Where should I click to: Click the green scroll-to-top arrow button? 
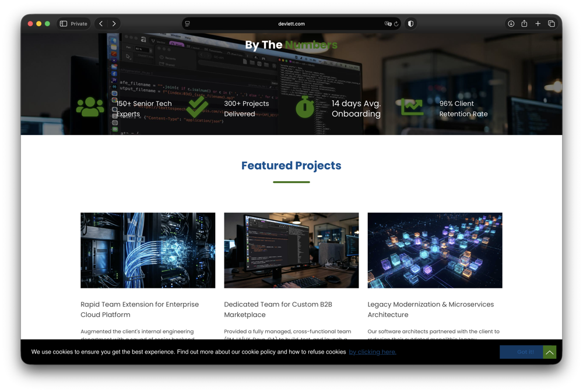tap(550, 352)
